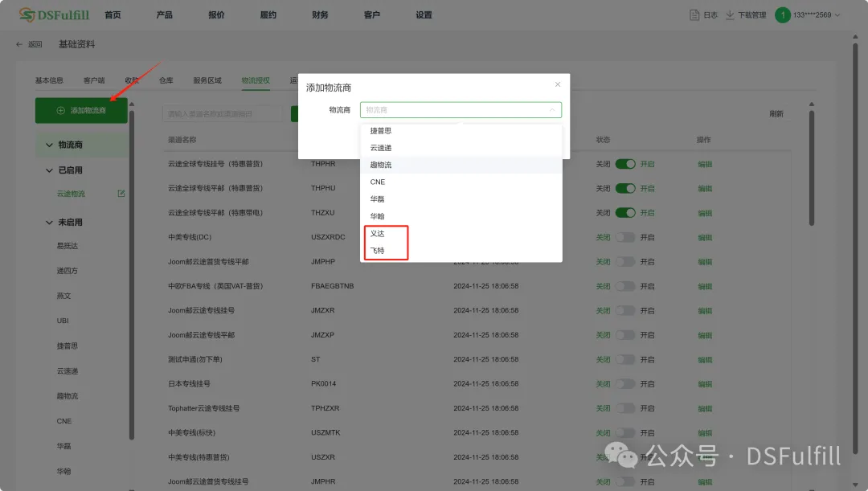
Task: Choose 飞特 from the dropdown list
Action: coord(461,251)
